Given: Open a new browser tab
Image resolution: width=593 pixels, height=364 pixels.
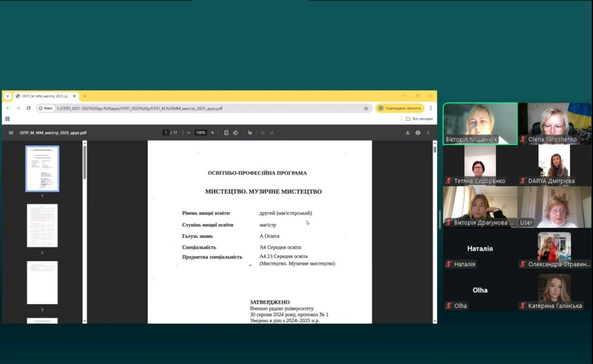Looking at the screenshot, I should click(85, 96).
